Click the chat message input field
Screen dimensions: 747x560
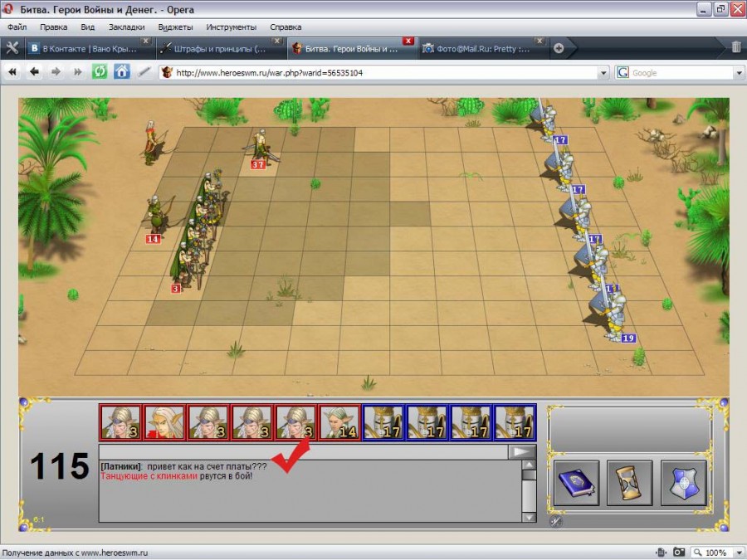(x=303, y=452)
